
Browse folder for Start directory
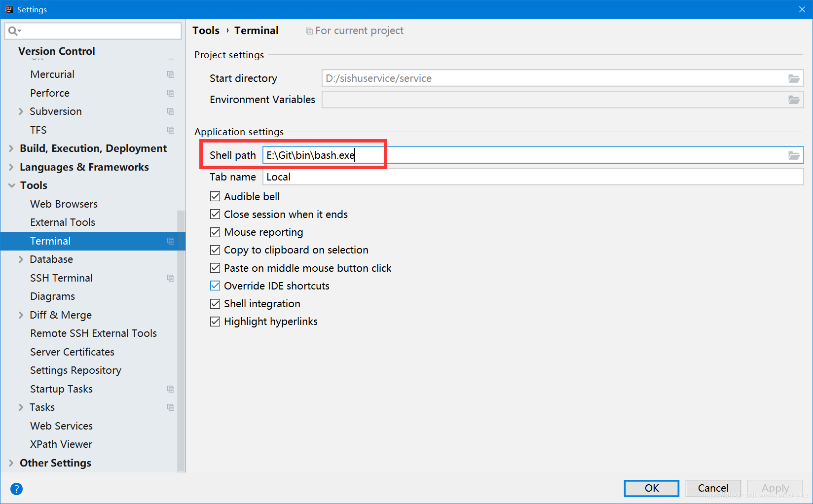pos(793,78)
